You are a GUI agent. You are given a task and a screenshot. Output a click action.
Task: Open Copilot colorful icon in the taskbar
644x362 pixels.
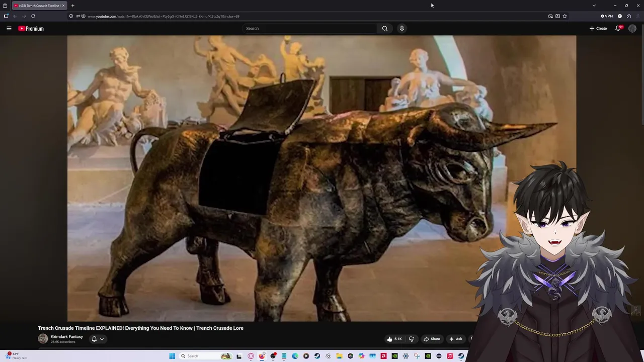362,356
